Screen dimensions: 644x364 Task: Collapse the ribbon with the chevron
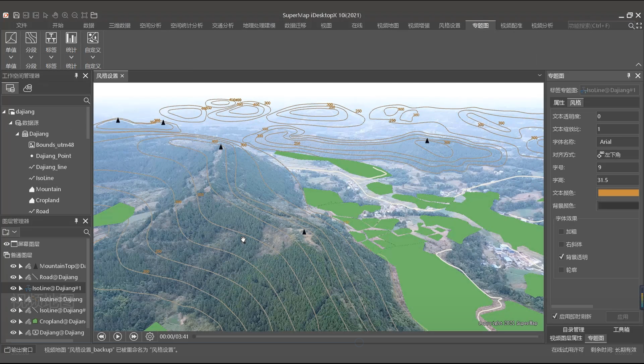pyautogui.click(x=638, y=65)
